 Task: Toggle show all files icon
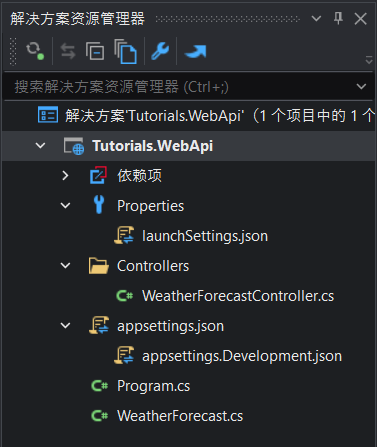coord(125,51)
